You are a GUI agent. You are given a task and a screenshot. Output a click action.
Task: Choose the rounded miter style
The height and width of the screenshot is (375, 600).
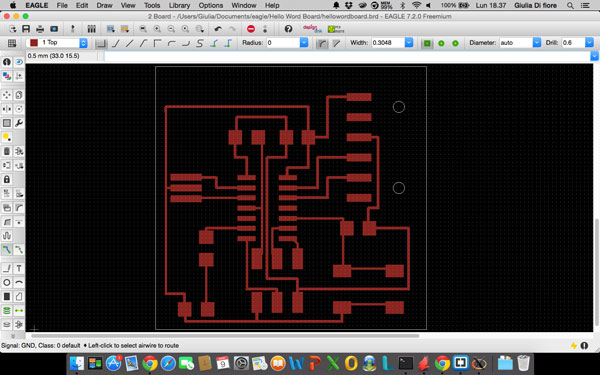[x=322, y=43]
